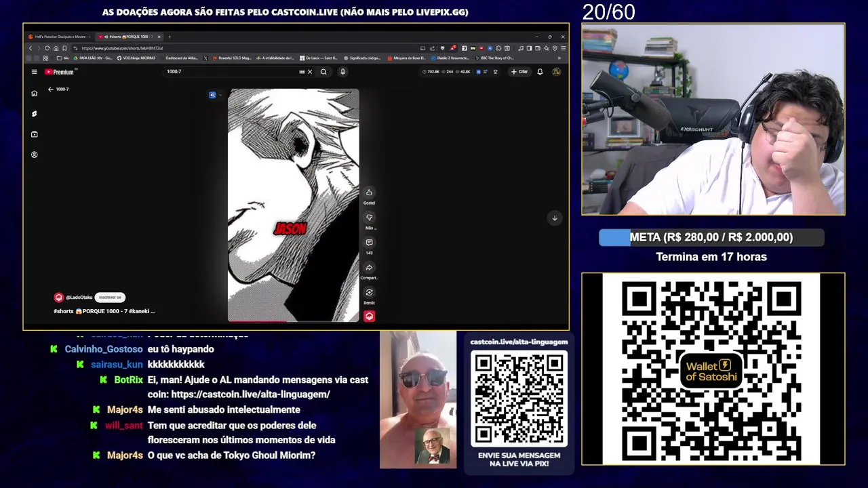868x488 pixels.
Task: Click the Wallet of Satoshi QR code
Action: (x=713, y=369)
